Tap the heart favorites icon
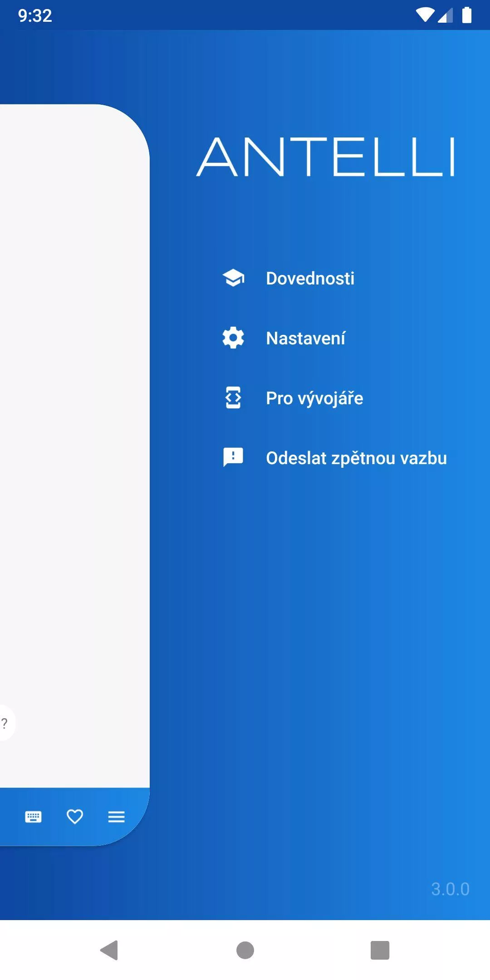490x980 pixels. pos(75,817)
